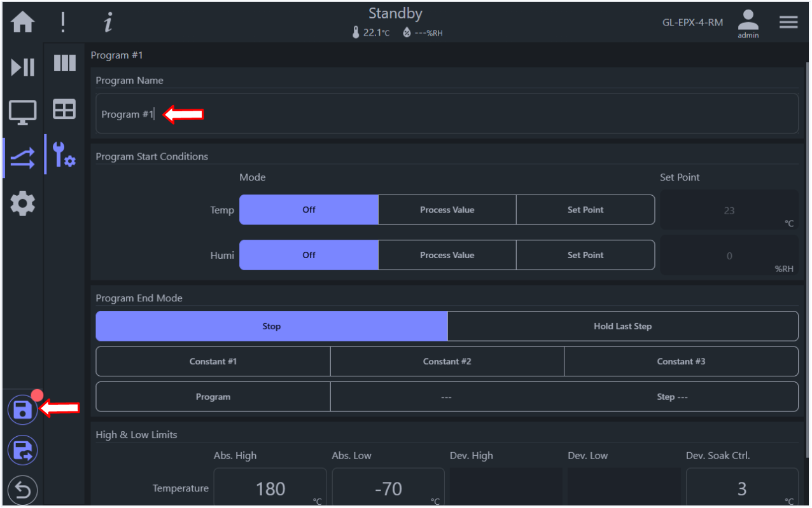Viewport: 812px width, 508px height.
Task: Save the program with the floppy disk icon
Action: pos(23,410)
